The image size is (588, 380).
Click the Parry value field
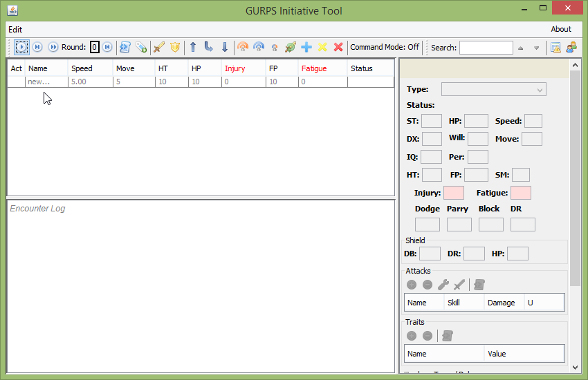(x=459, y=225)
